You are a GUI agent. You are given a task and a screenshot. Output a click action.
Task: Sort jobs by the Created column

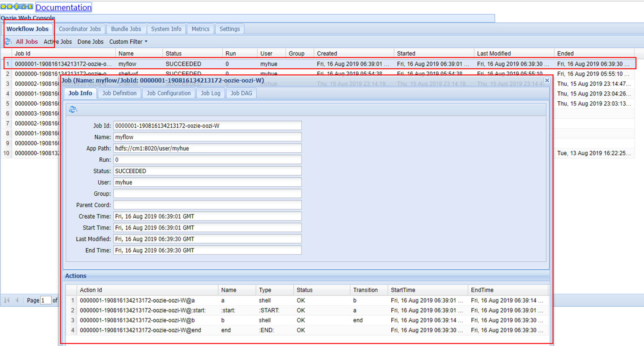(354, 53)
